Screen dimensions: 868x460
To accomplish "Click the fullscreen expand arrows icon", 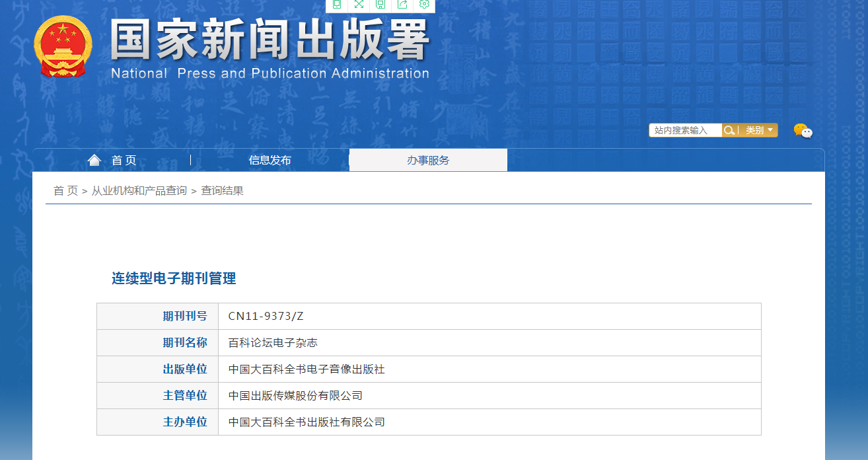I will [359, 5].
